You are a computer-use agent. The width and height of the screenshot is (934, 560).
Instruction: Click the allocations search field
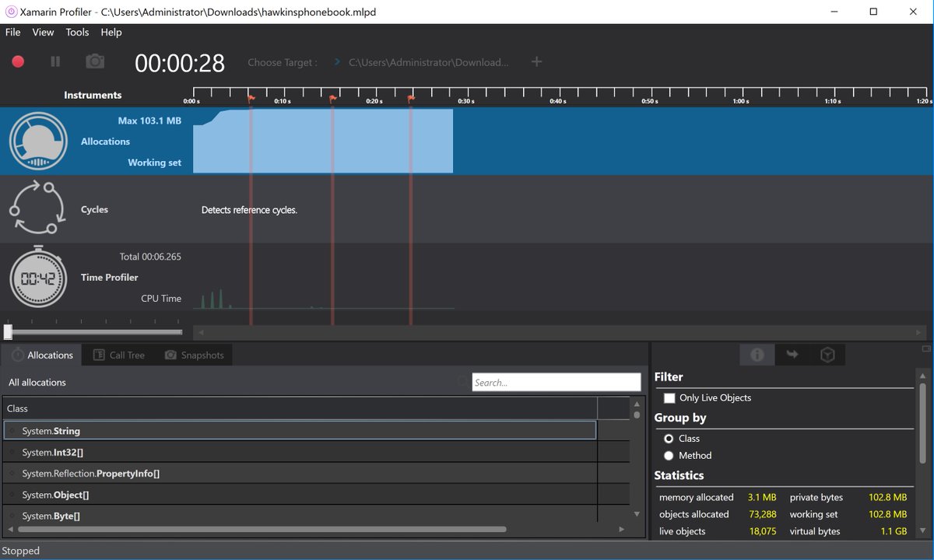click(x=557, y=382)
